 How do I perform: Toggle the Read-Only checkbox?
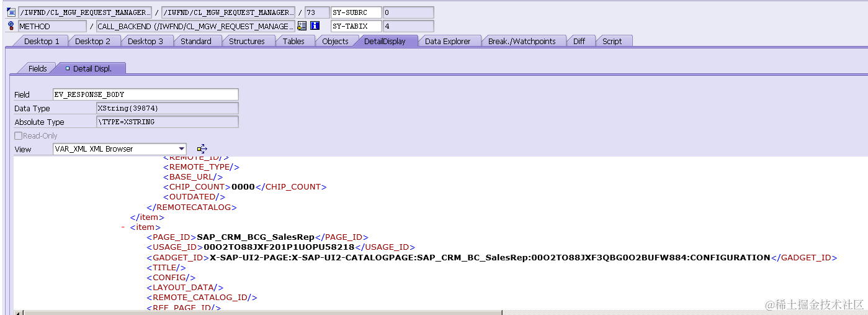pos(19,135)
